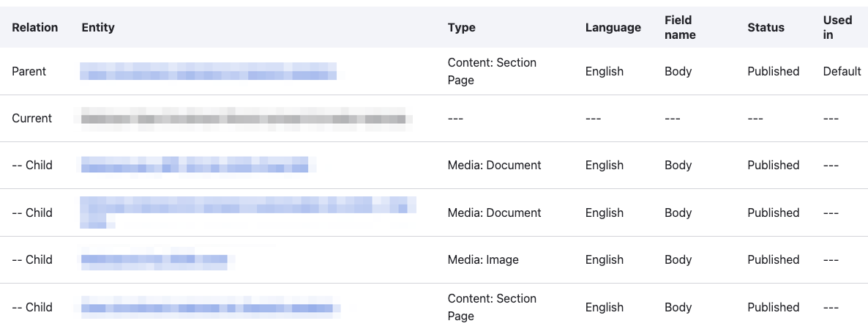Image resolution: width=868 pixels, height=329 pixels.
Task: Select the blurred entity in the Current row
Action: [243, 118]
